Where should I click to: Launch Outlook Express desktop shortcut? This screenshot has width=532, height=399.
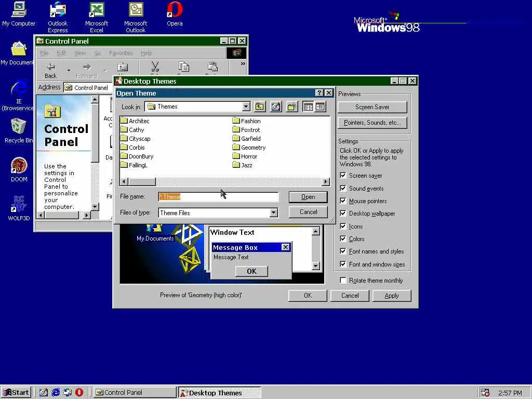58,17
